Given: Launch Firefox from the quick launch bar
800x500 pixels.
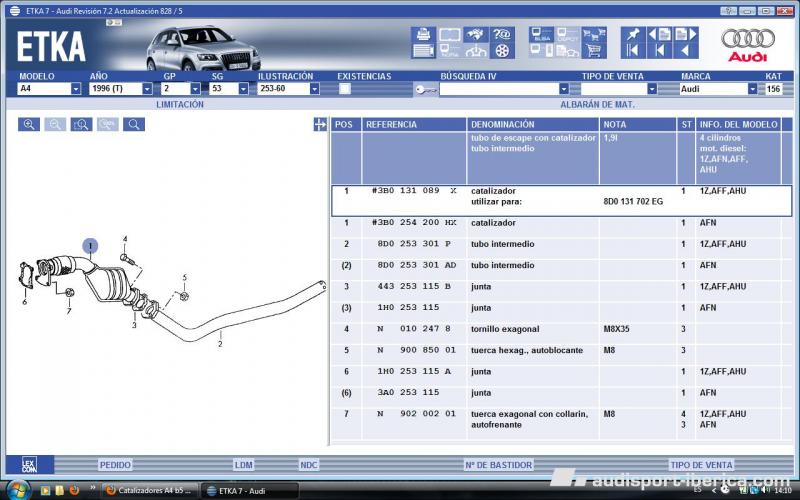Looking at the screenshot, I should [74, 490].
